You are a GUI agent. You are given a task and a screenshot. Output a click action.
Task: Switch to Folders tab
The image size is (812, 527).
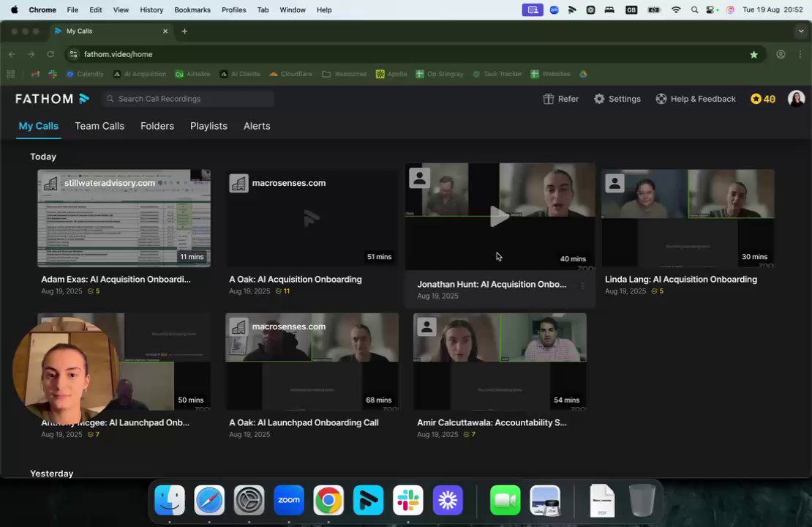click(x=157, y=126)
